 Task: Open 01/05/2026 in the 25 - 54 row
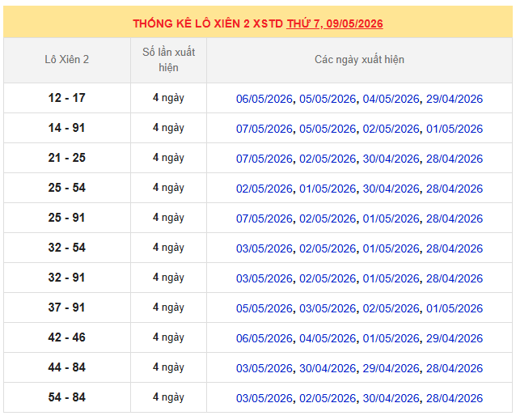328,189
